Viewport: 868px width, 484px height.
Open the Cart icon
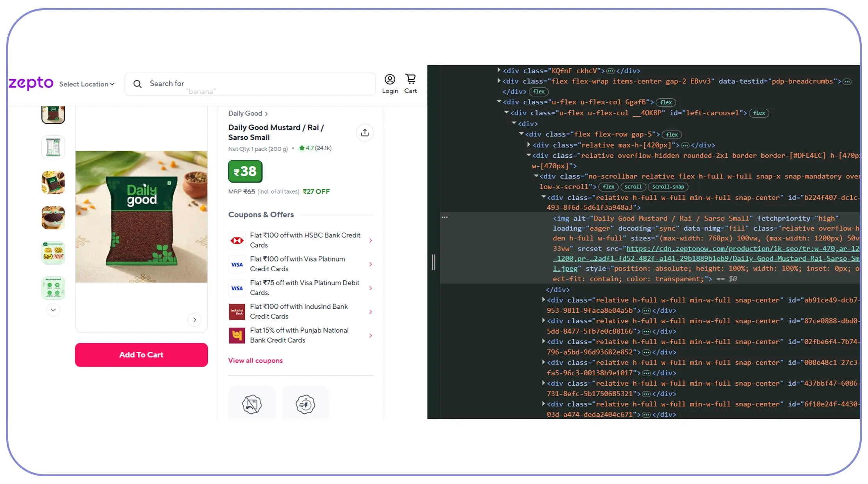[x=410, y=84]
